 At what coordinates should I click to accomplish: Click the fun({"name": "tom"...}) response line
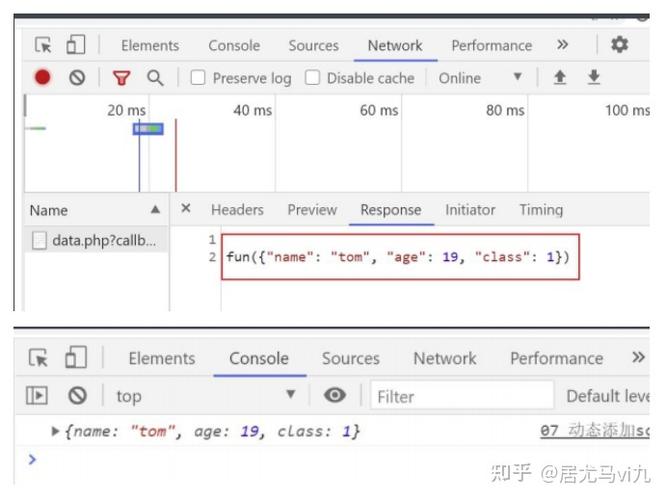point(398,257)
